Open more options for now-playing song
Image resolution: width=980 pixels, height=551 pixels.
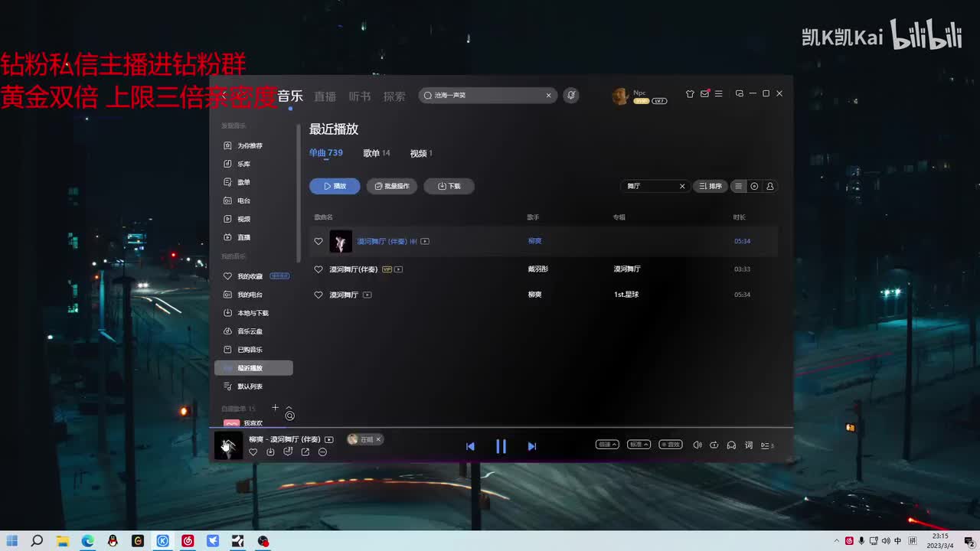(322, 452)
